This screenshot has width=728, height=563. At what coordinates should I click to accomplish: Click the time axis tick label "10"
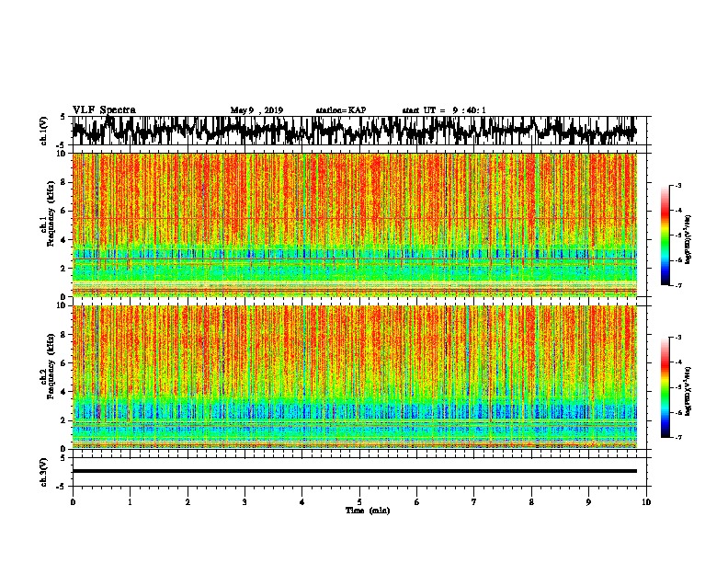[x=646, y=502]
